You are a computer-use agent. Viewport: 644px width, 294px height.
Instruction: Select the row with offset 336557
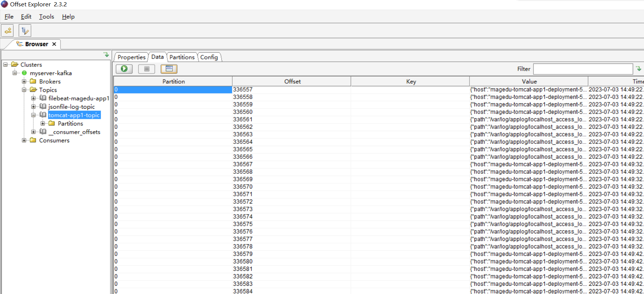point(379,90)
